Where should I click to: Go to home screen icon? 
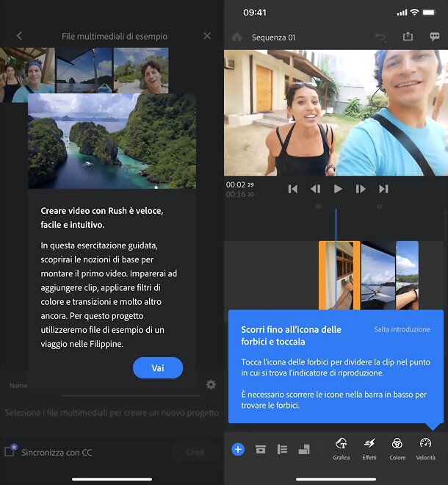[236, 37]
